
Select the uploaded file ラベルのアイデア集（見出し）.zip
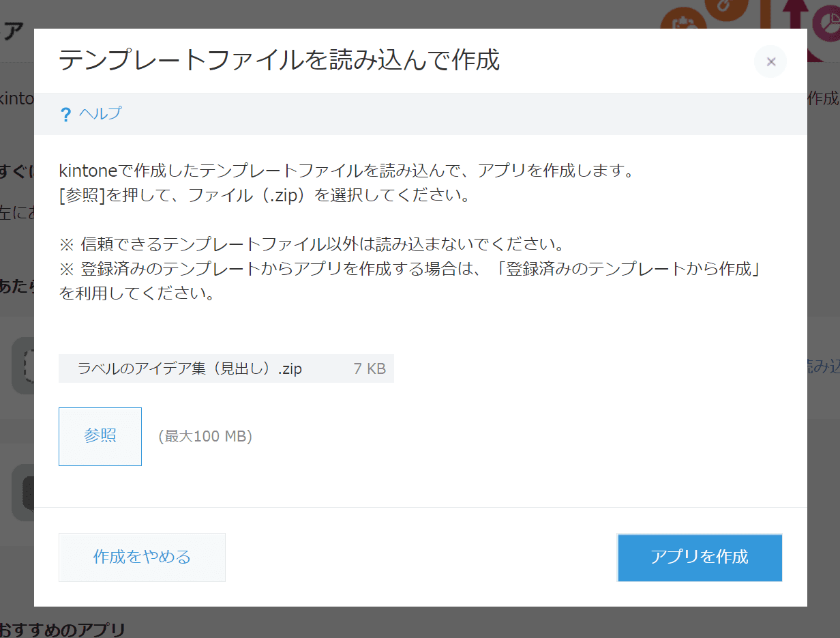coord(190,368)
